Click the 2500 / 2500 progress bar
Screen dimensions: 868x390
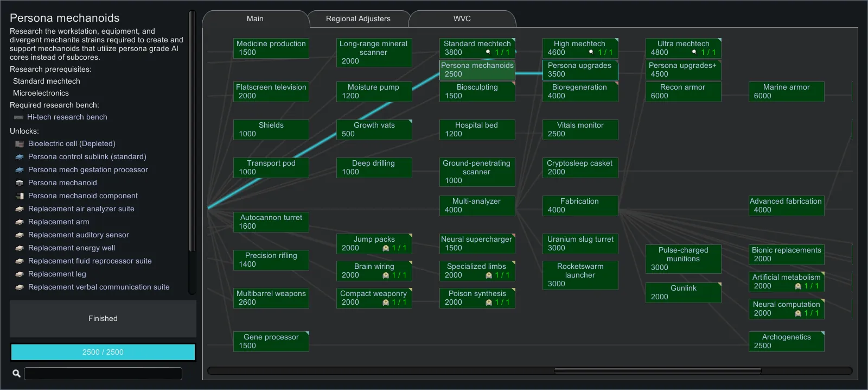[x=103, y=352]
